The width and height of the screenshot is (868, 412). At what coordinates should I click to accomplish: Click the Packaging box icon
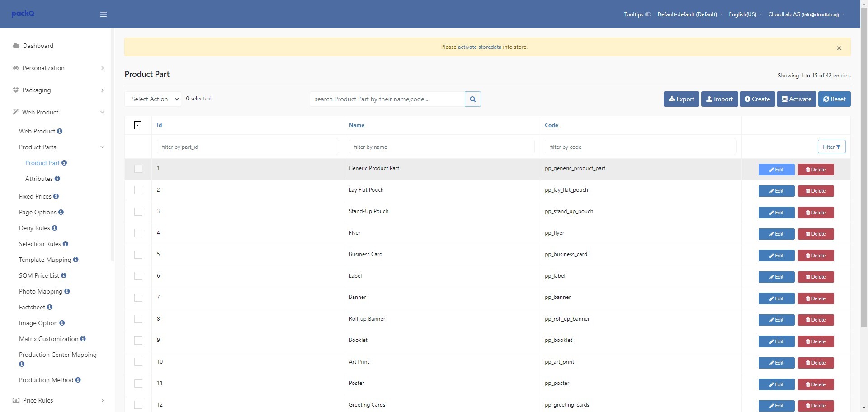click(x=16, y=90)
